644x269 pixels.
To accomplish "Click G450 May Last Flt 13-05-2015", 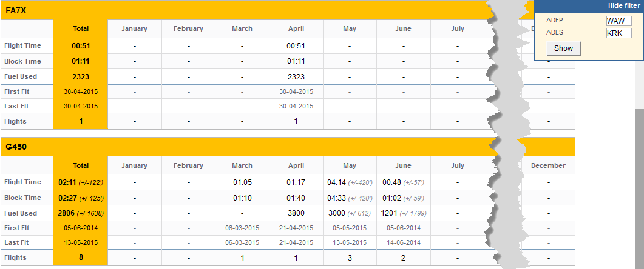I will [350, 242].
